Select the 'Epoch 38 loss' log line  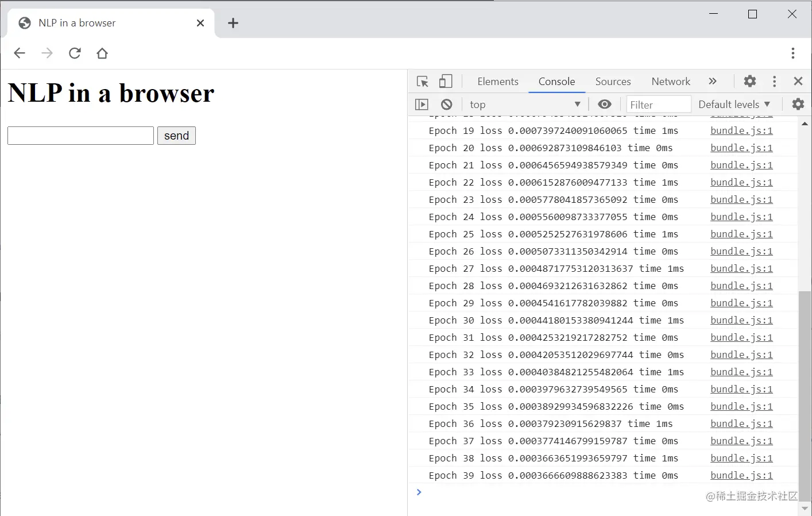tap(553, 458)
